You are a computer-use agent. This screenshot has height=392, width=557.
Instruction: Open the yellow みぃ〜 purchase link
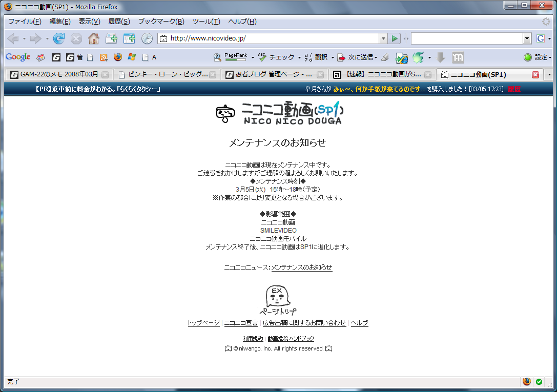pyautogui.click(x=379, y=89)
